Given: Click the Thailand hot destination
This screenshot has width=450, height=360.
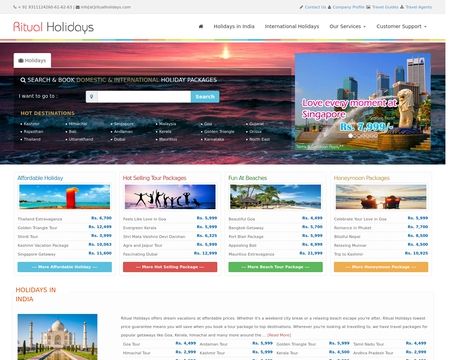Looking at the screenshot, I should pos(32,139).
